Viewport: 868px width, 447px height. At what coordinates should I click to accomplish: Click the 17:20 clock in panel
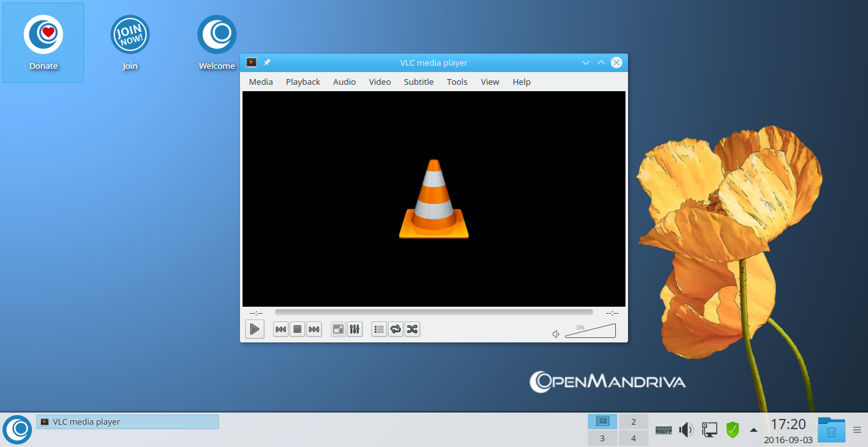click(788, 424)
